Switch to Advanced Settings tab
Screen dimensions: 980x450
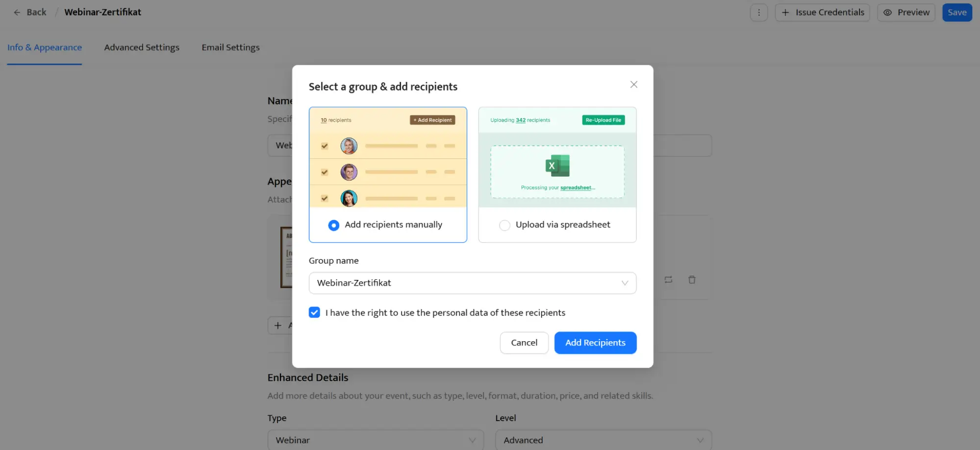[142, 48]
